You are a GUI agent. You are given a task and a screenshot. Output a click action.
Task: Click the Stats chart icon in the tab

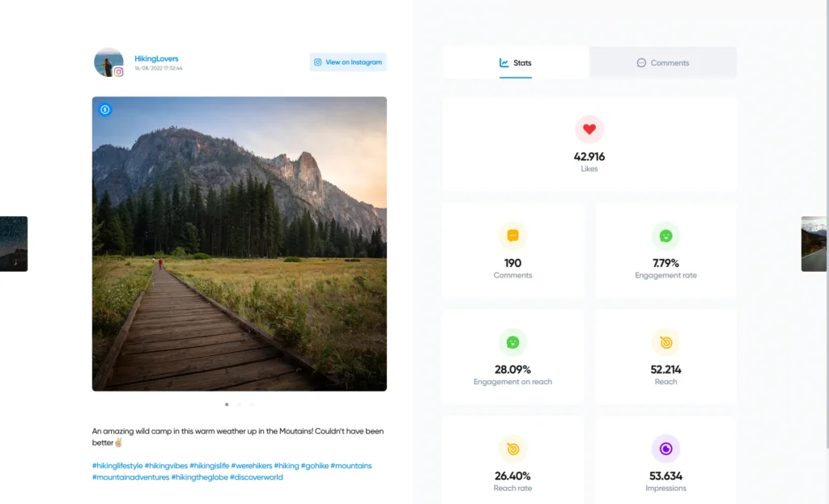[x=505, y=62]
